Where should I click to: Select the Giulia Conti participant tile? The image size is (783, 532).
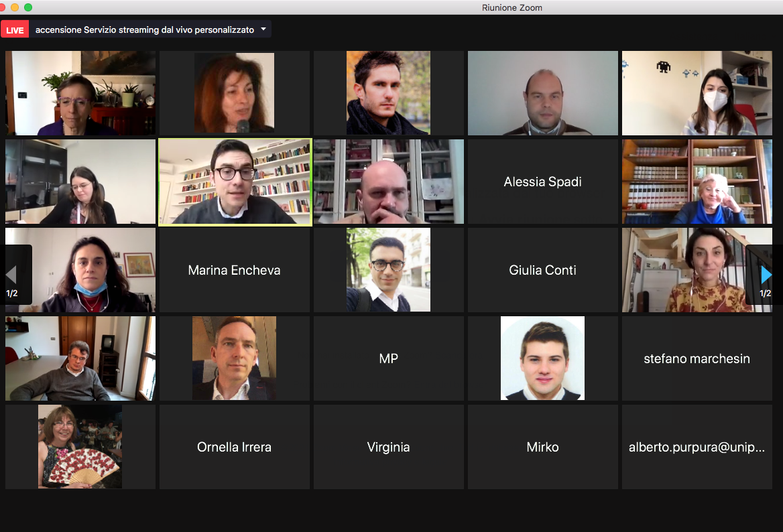[543, 270]
